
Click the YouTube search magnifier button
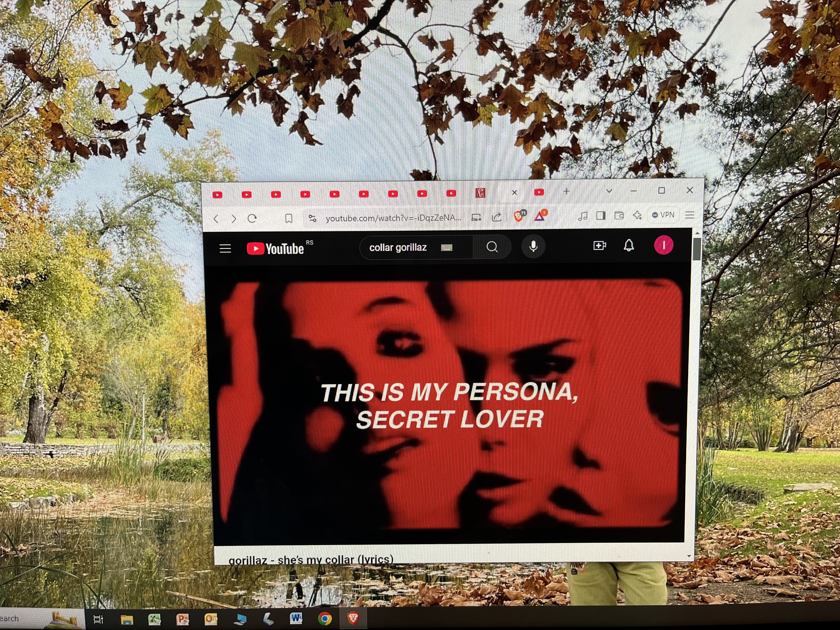tap(492, 247)
